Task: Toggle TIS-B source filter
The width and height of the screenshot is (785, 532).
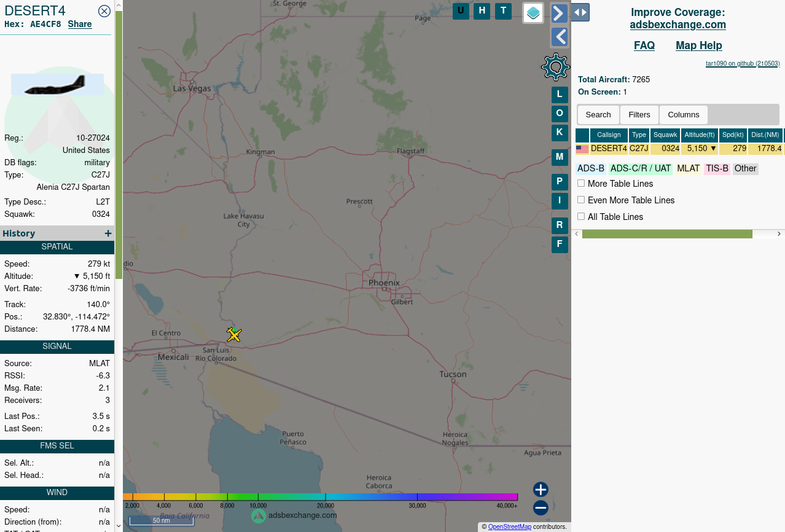Action: pos(717,168)
